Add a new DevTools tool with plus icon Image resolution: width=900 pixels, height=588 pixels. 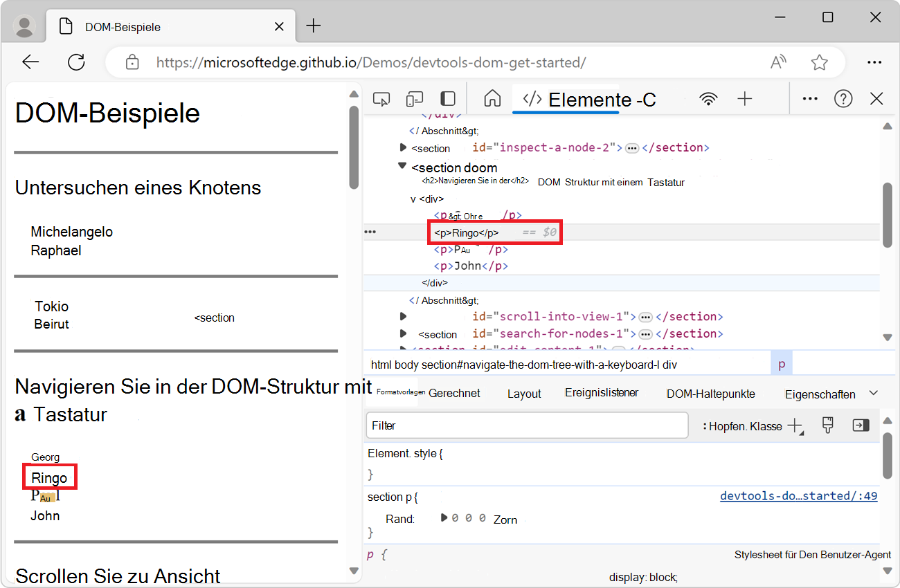click(x=745, y=98)
